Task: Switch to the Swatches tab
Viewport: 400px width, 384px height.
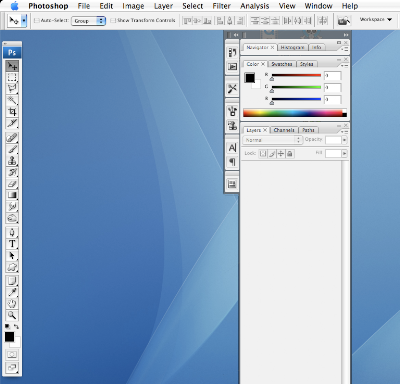Action: (x=282, y=64)
